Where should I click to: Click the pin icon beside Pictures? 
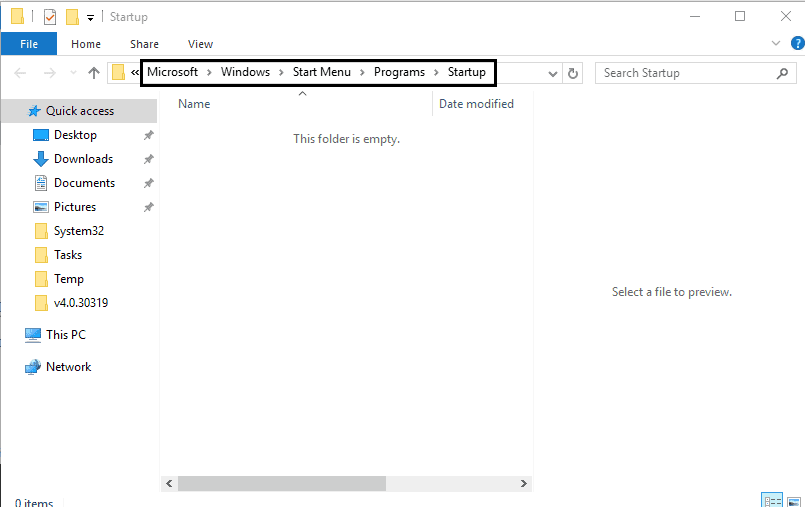click(148, 207)
